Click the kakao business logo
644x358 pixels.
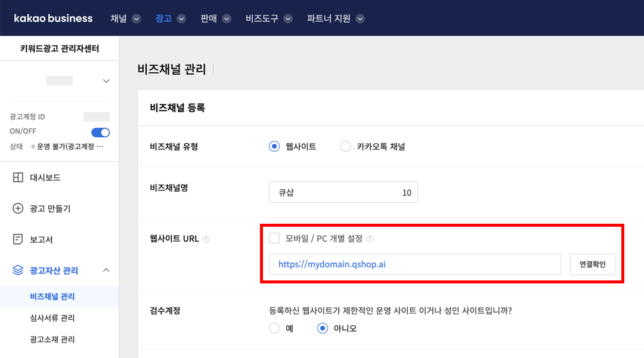pyautogui.click(x=53, y=18)
